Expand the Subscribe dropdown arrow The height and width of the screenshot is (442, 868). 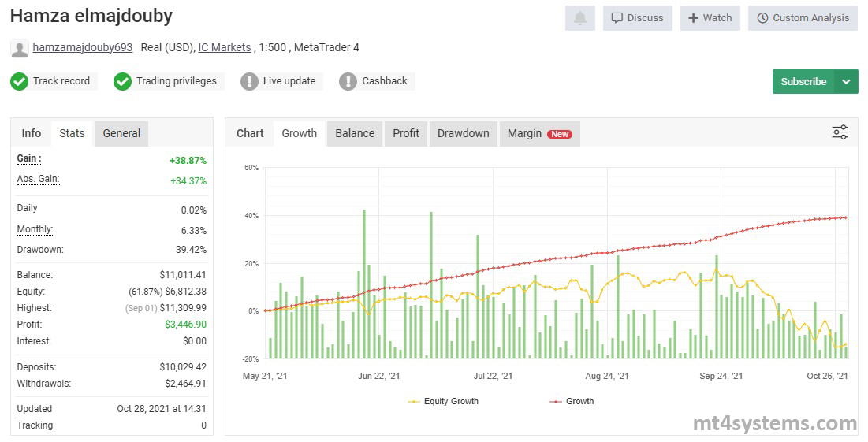click(x=846, y=82)
